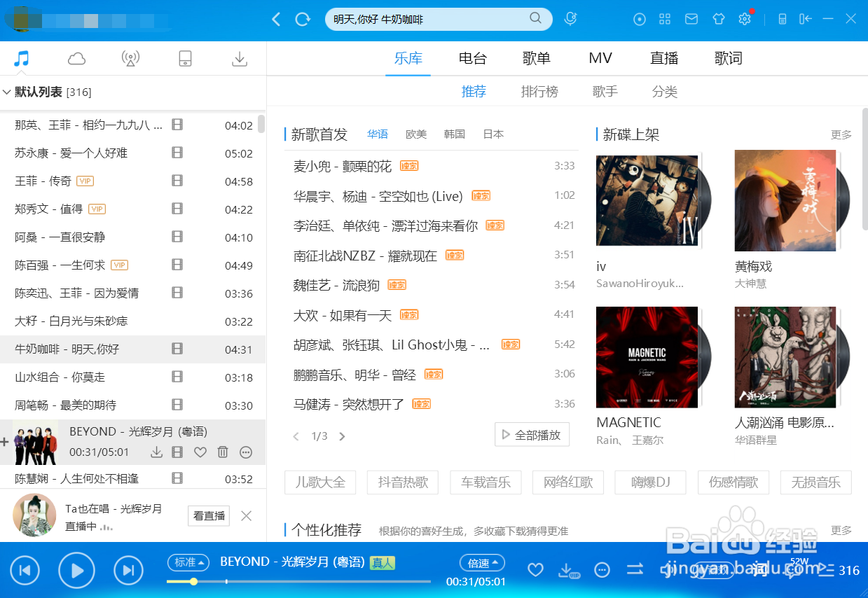Close the live stream promo banner
The image size is (868, 598).
pos(247,516)
